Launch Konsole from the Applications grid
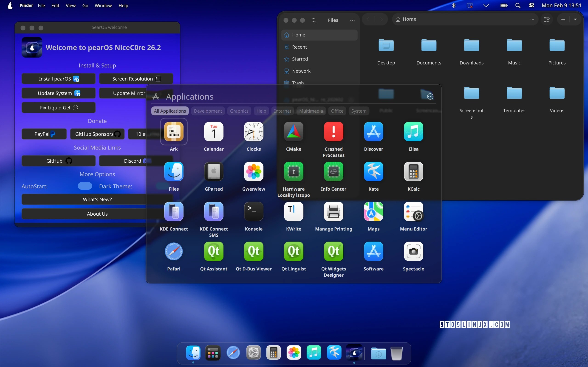 [253, 211]
